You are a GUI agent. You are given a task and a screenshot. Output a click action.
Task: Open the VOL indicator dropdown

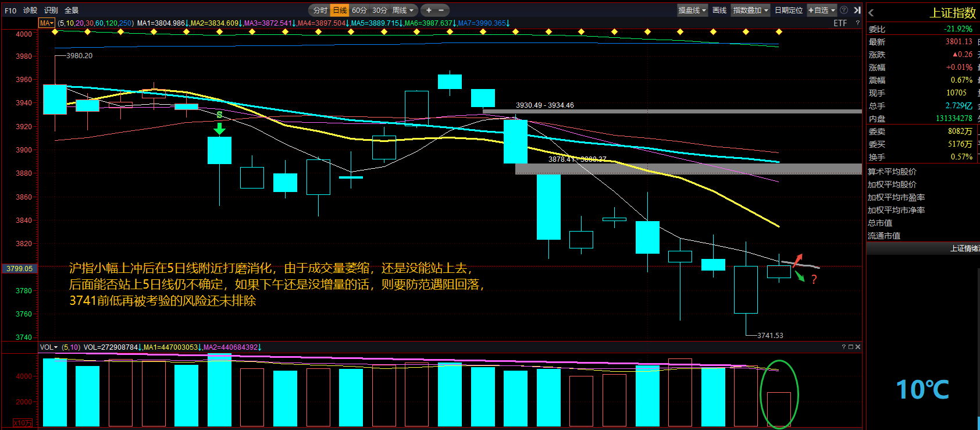click(x=49, y=347)
